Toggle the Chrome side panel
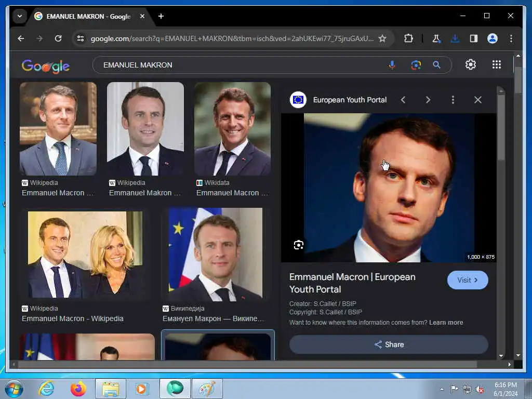The image size is (532, 399). pos(474,38)
